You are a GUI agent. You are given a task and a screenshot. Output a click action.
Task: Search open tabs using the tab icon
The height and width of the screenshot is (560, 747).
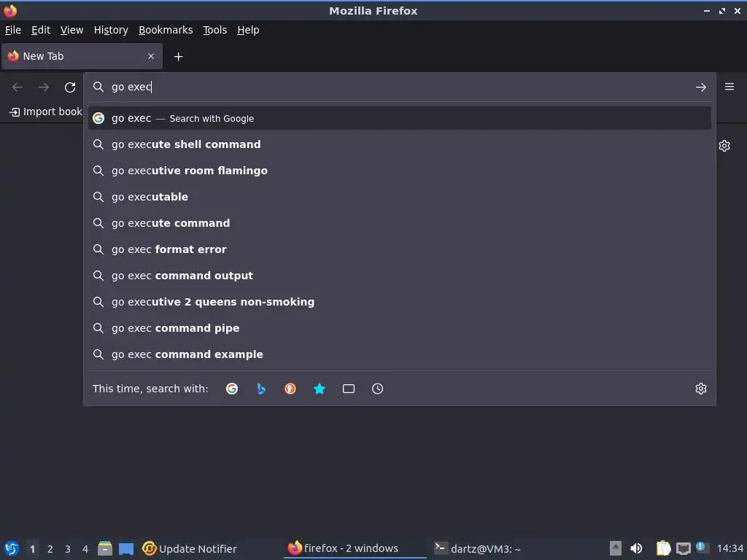coord(348,389)
